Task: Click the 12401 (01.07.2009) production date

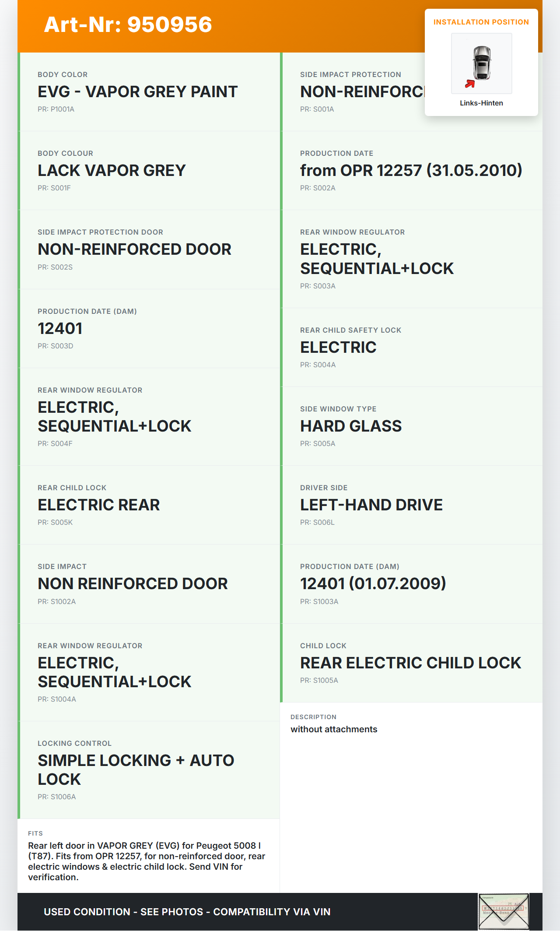Action: (373, 584)
